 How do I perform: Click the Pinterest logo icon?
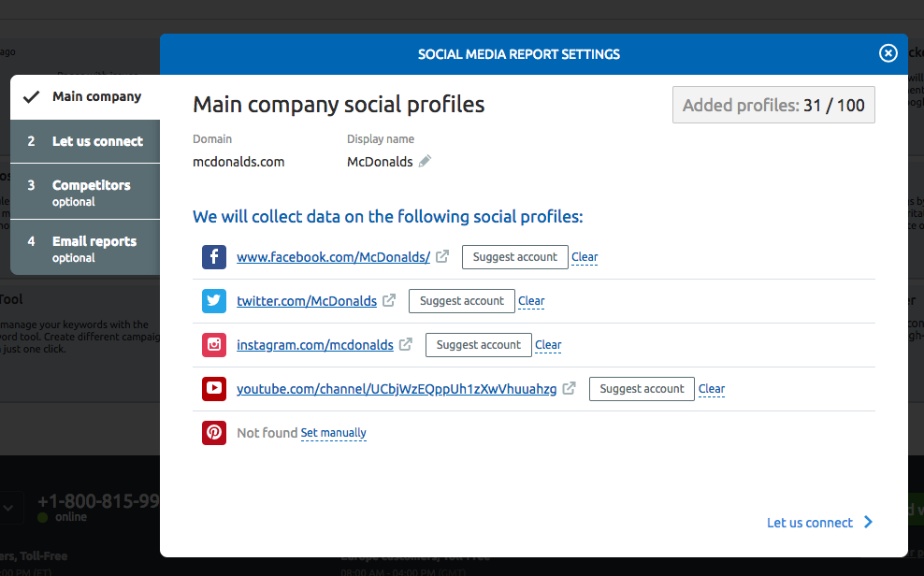(214, 433)
